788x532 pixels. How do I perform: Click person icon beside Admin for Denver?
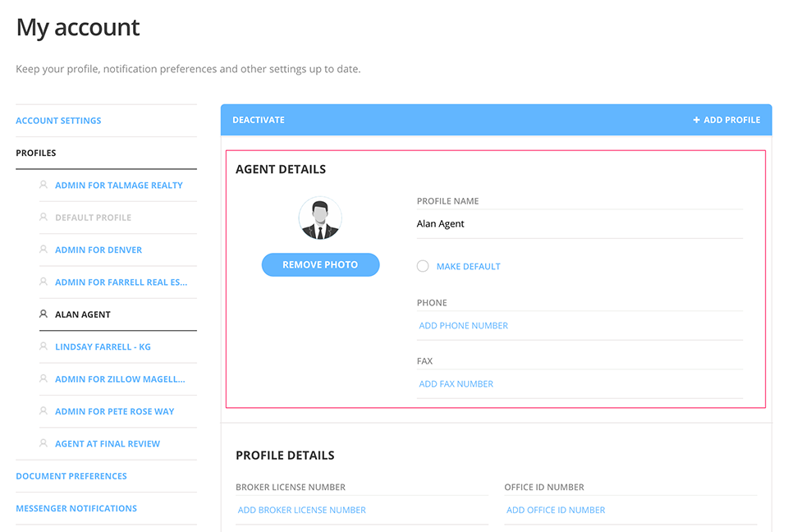44,250
